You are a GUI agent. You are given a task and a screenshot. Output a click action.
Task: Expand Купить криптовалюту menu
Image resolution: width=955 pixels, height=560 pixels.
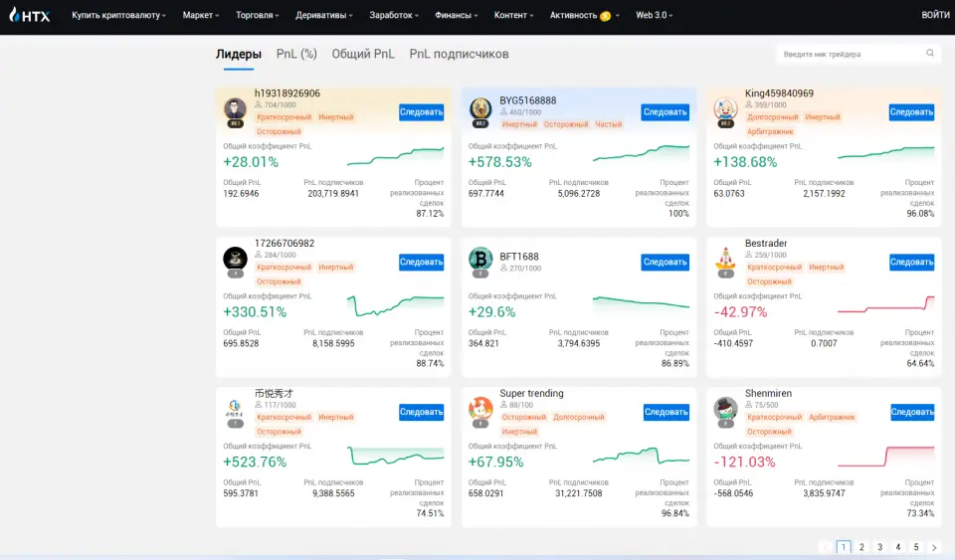pos(118,15)
